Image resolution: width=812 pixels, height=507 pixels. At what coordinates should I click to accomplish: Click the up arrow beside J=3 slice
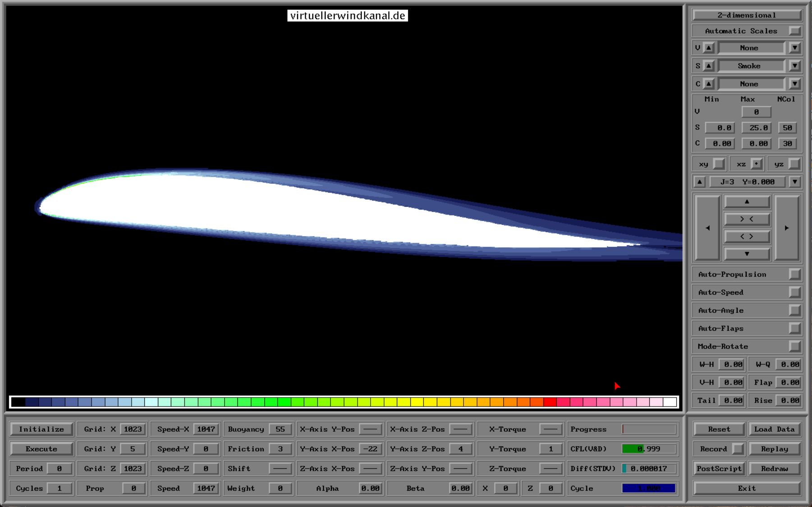699,182
